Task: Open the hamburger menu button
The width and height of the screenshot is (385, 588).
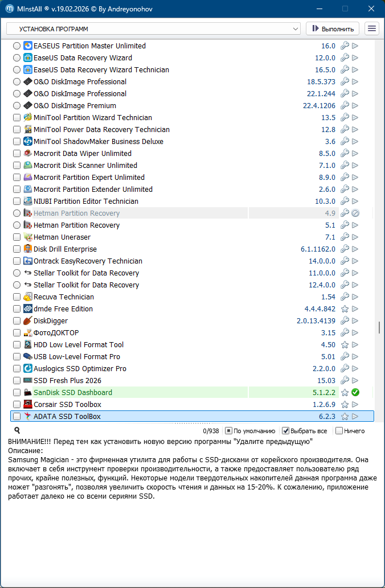Action: (x=372, y=28)
